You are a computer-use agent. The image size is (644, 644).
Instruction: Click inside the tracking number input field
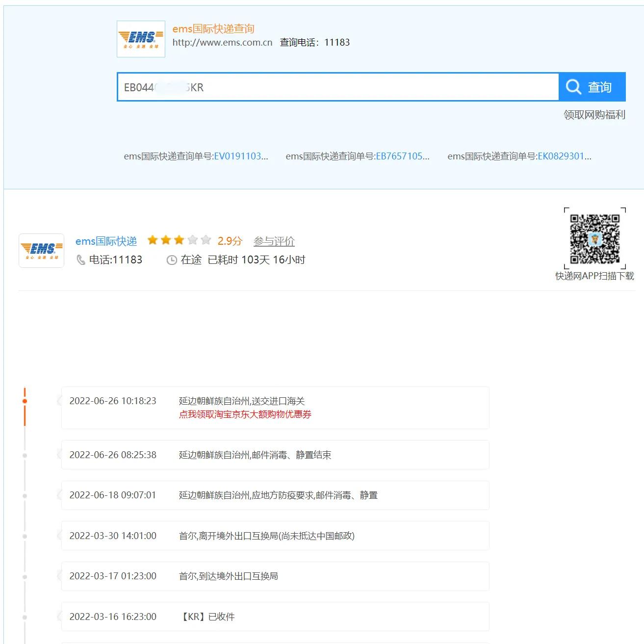point(294,87)
